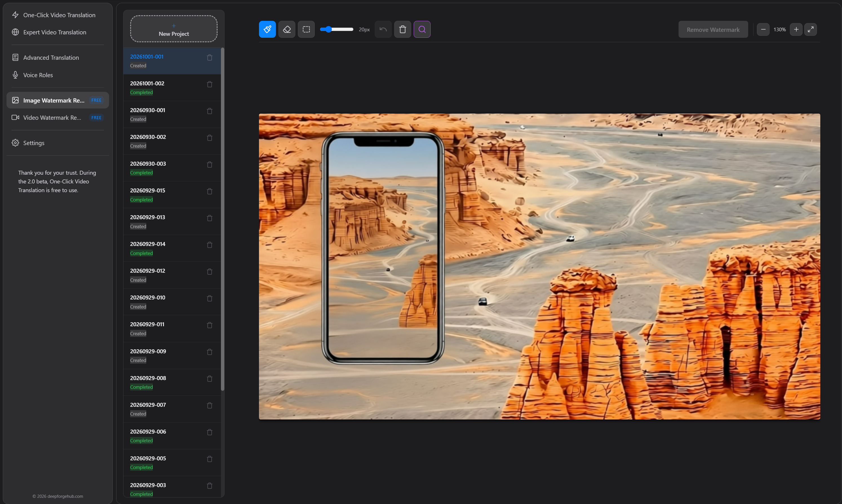Open One-Click Video Translation
This screenshot has height=504, width=842.
pyautogui.click(x=58, y=15)
